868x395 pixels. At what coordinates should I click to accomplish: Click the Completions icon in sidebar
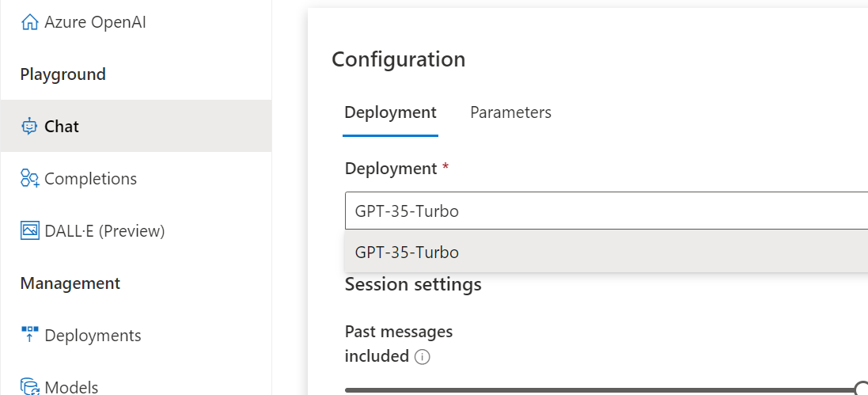pyautogui.click(x=30, y=179)
